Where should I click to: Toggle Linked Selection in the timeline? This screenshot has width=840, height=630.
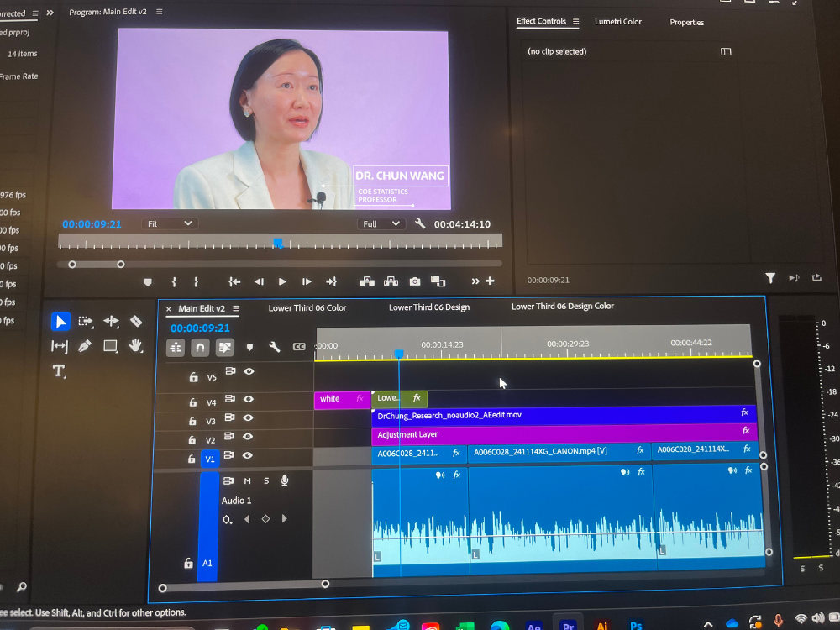(x=225, y=348)
